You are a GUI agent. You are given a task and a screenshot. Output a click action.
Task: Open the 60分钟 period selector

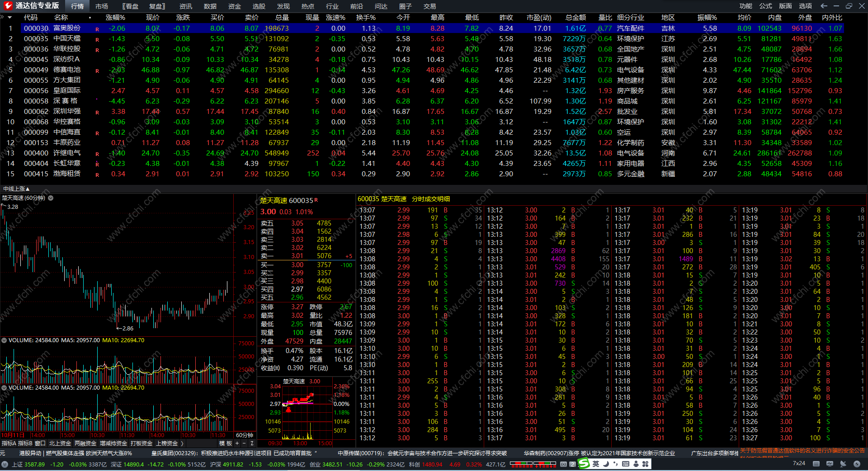pyautogui.click(x=245, y=435)
